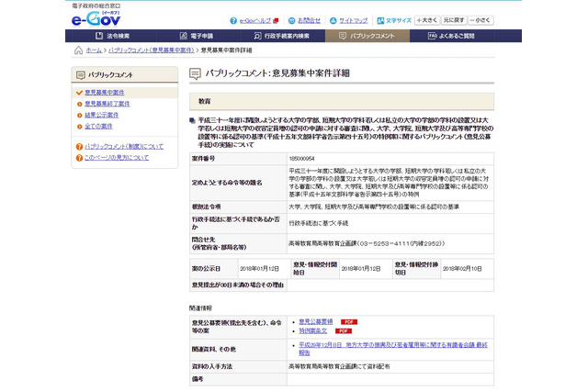Shrink text with 小さく button

point(481,20)
